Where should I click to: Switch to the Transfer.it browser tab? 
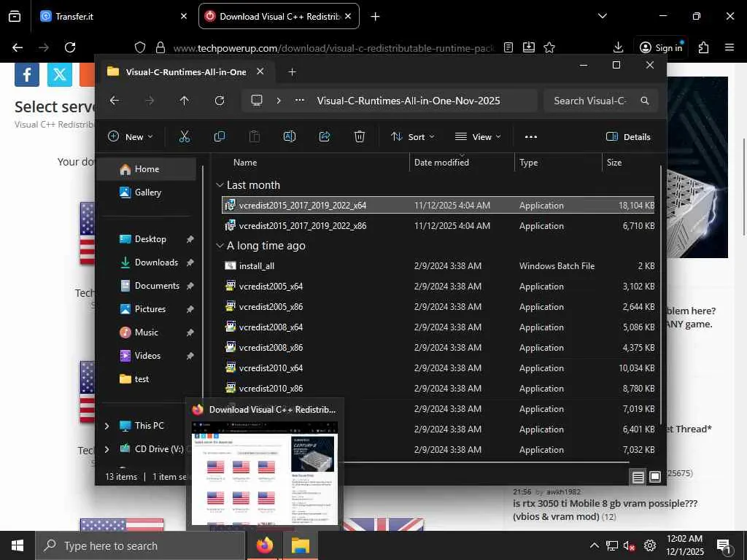[113, 16]
